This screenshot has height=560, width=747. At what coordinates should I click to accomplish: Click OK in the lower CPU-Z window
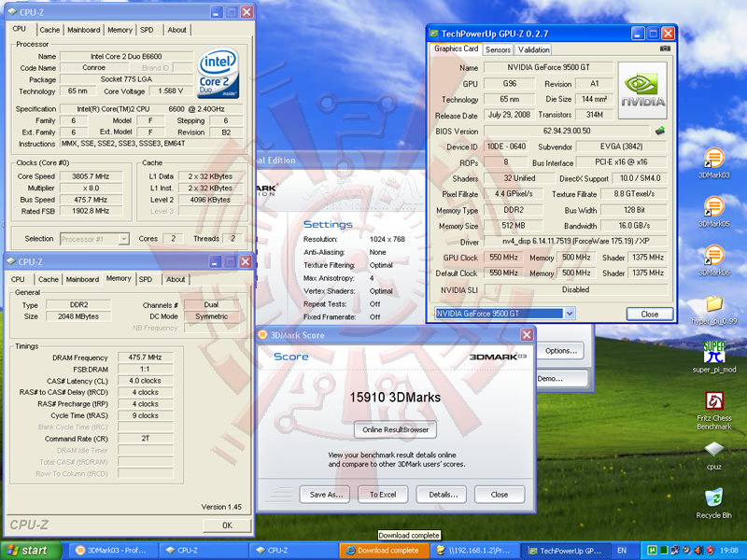coord(227,525)
